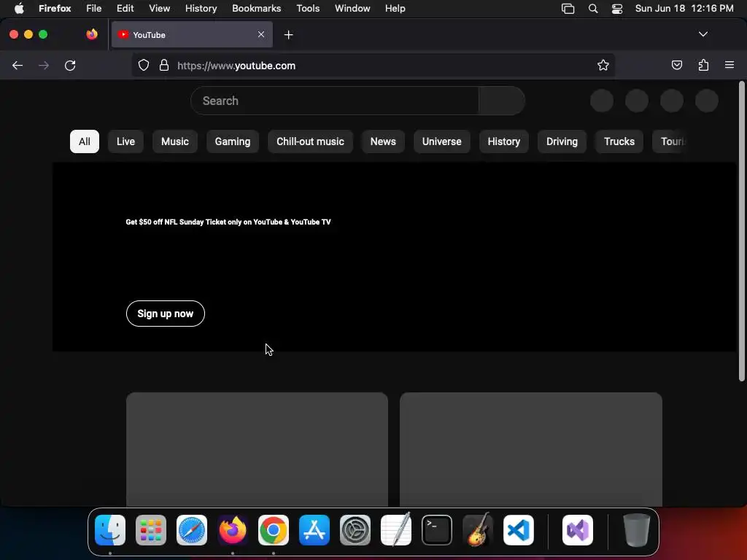The width and height of the screenshot is (747, 560).
Task: View site security via the padlock icon
Action: pos(164,65)
